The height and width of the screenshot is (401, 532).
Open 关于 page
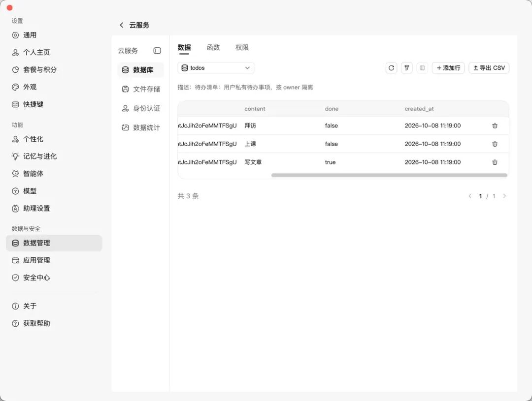point(54,306)
